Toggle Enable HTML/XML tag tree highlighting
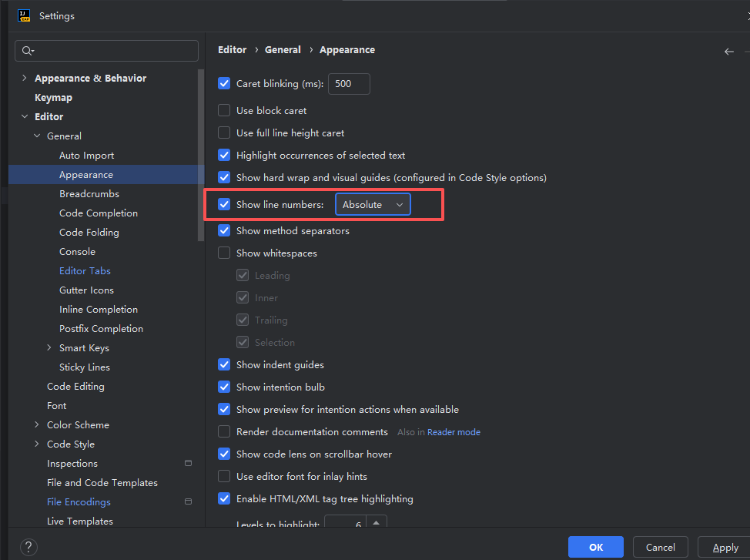 [x=224, y=498]
